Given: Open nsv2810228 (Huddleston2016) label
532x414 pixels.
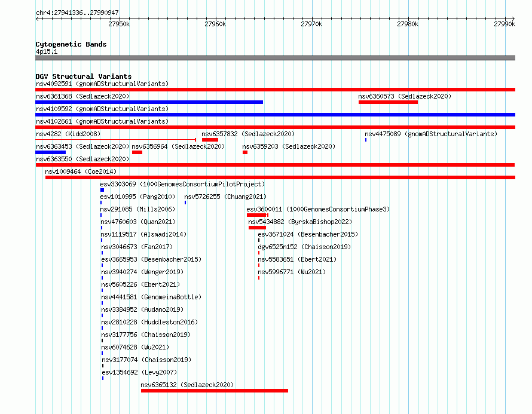Looking at the screenshot, I should point(149,322).
